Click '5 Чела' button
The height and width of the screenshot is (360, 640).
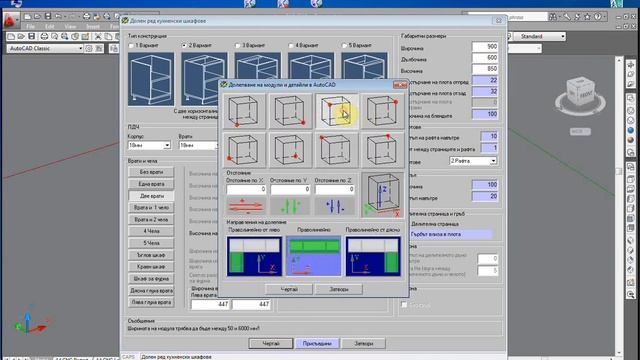click(151, 243)
